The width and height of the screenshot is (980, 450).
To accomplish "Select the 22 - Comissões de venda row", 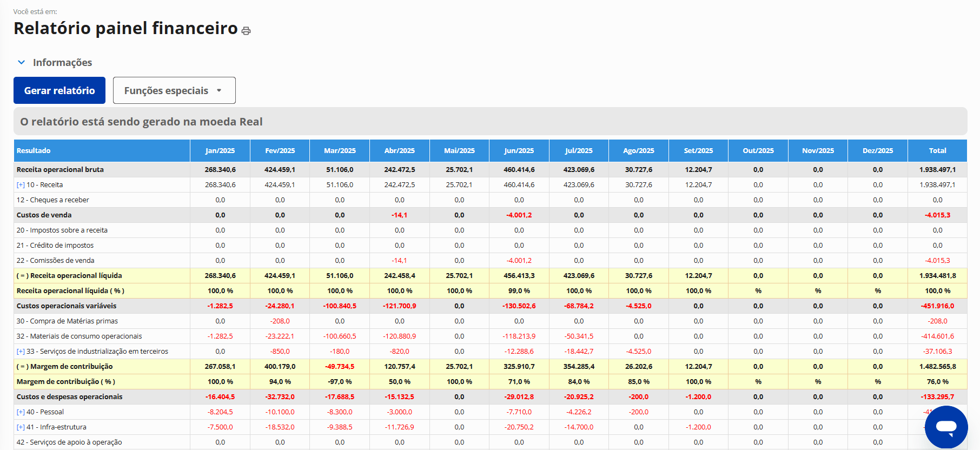I will point(55,261).
